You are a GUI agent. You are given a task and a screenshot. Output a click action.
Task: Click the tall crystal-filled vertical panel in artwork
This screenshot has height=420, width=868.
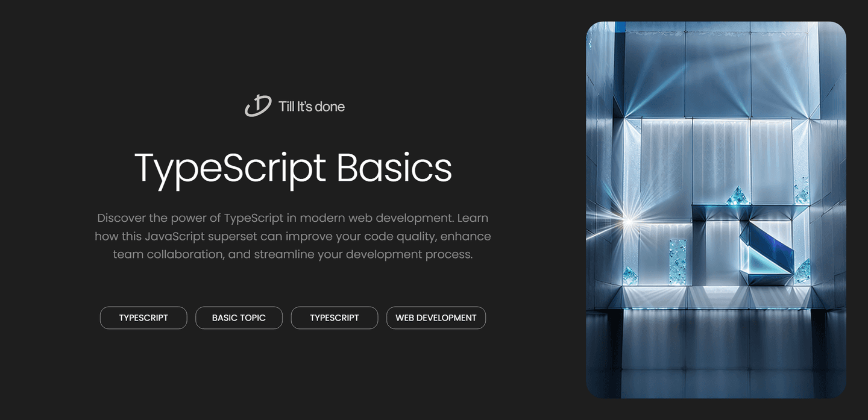[678, 260]
